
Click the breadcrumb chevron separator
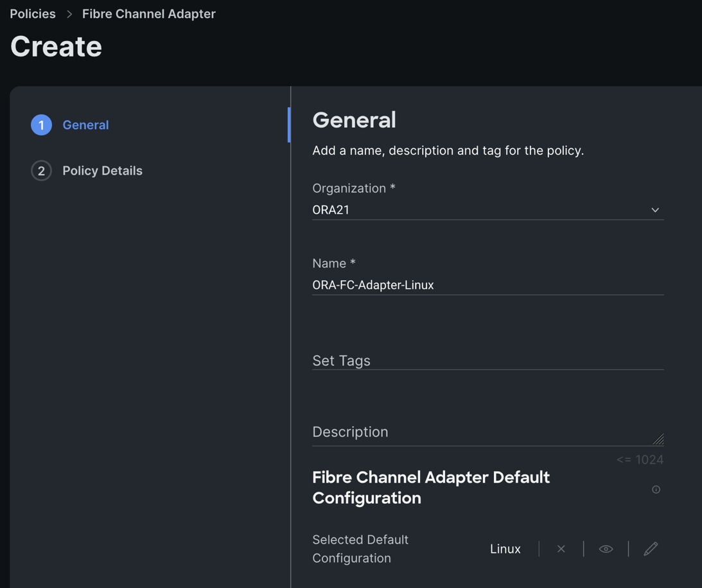tap(69, 14)
